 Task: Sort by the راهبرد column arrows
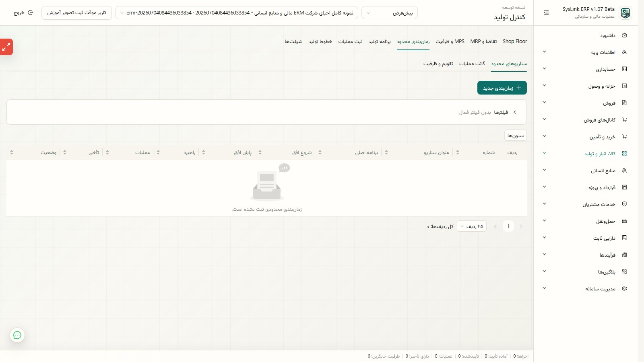[x=158, y=152]
